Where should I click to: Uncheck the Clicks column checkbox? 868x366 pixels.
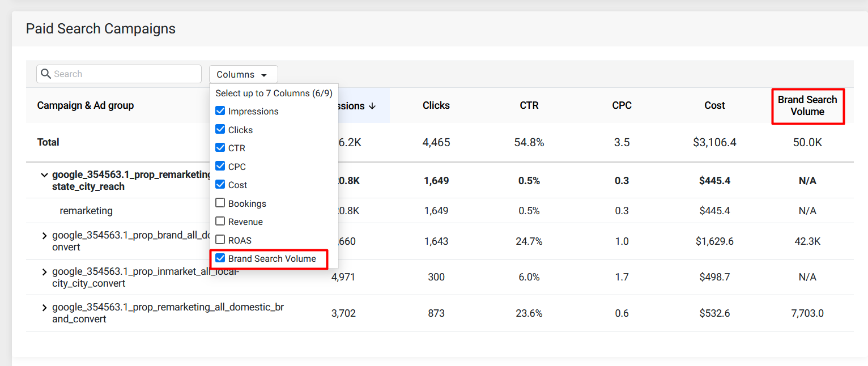[220, 130]
